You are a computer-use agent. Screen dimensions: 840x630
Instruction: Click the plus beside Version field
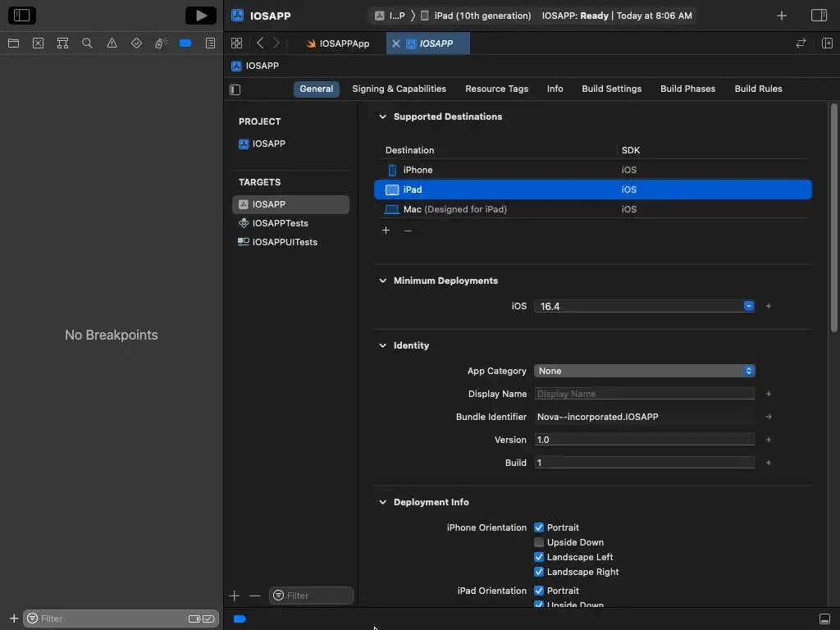[x=769, y=440]
